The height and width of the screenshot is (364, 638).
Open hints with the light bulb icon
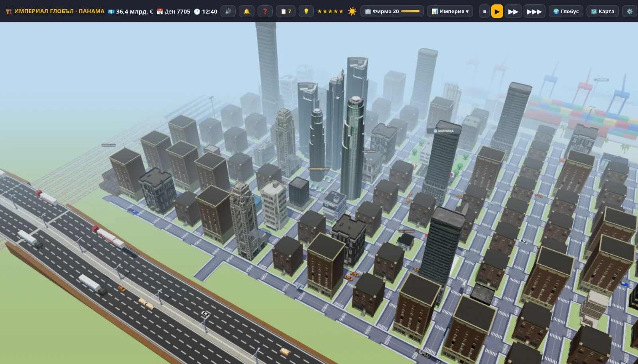tap(306, 11)
